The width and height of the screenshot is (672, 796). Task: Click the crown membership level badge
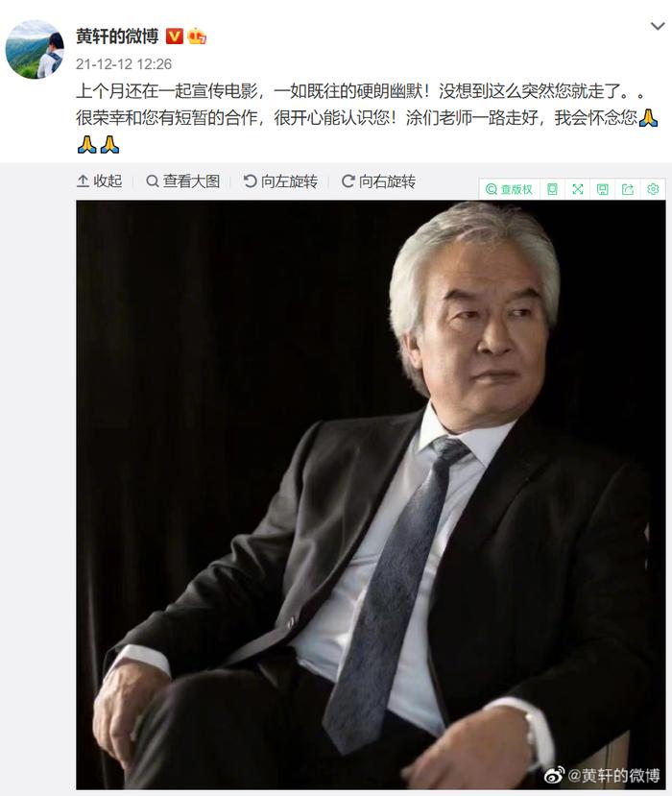(x=197, y=36)
